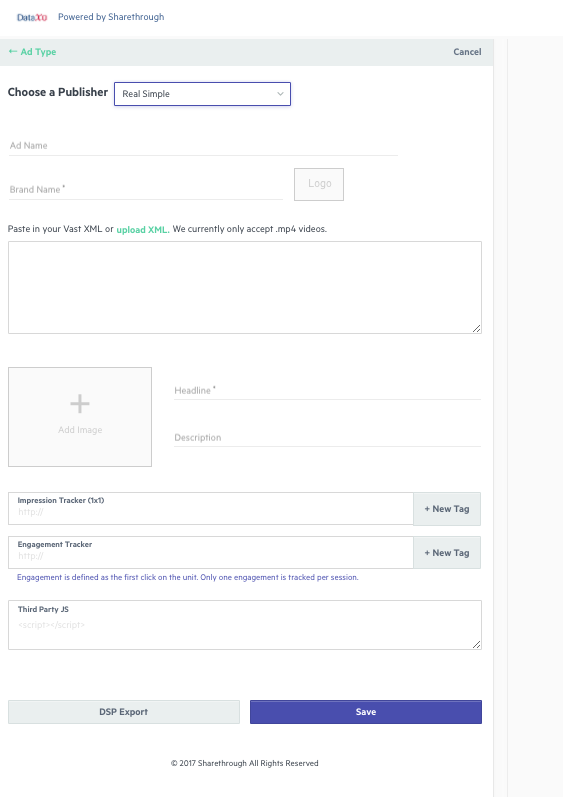Focus the Ad Name field
Screen dimensions: 563x797
[203, 146]
